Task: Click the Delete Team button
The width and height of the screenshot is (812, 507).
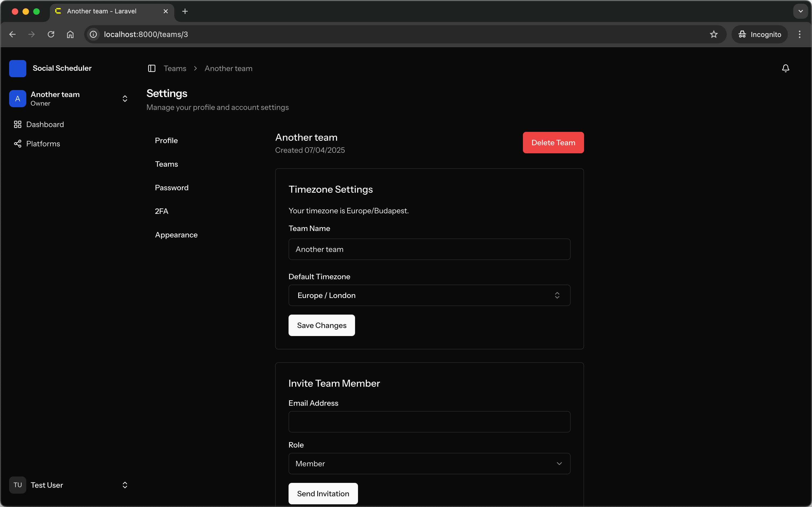Action: [x=553, y=143]
